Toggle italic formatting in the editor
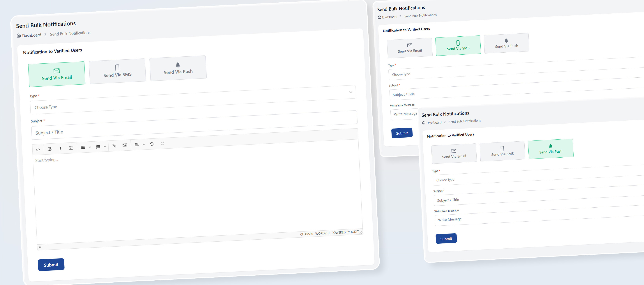 pos(60,148)
